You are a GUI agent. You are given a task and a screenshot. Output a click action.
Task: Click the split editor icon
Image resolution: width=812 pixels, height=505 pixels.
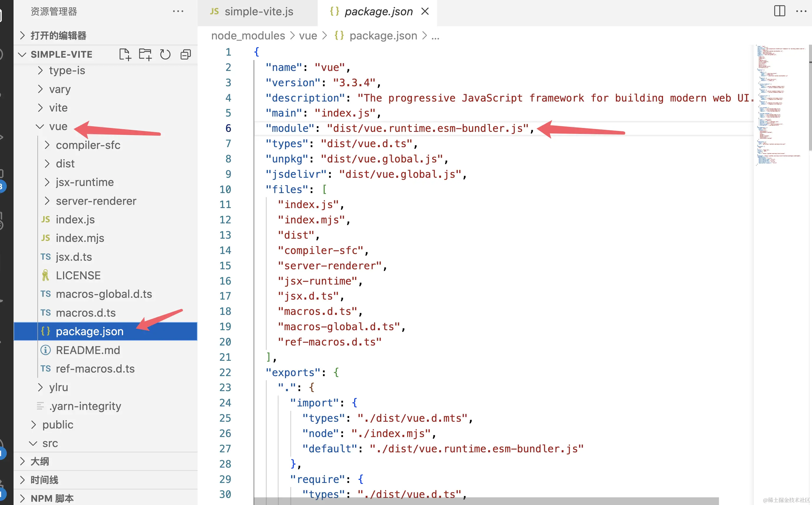pyautogui.click(x=780, y=11)
